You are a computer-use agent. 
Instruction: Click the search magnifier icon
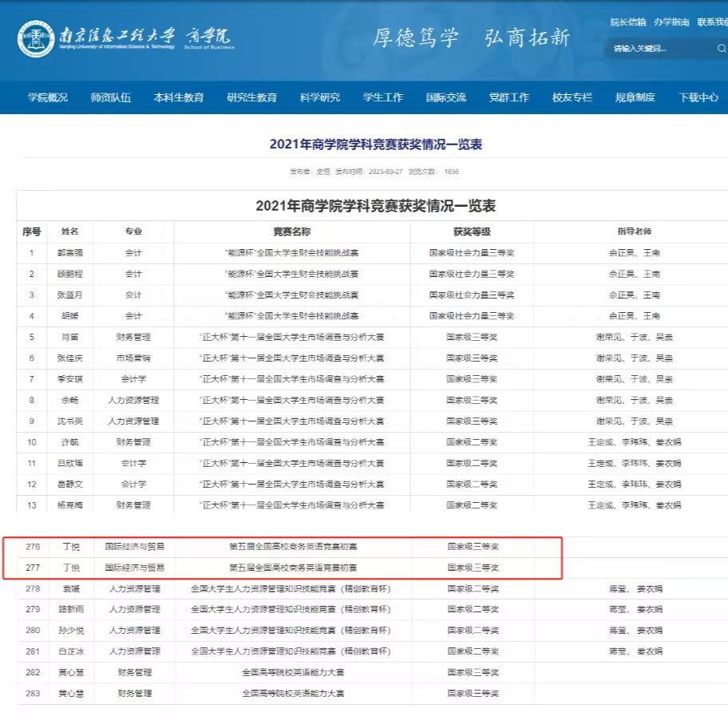[x=721, y=49]
